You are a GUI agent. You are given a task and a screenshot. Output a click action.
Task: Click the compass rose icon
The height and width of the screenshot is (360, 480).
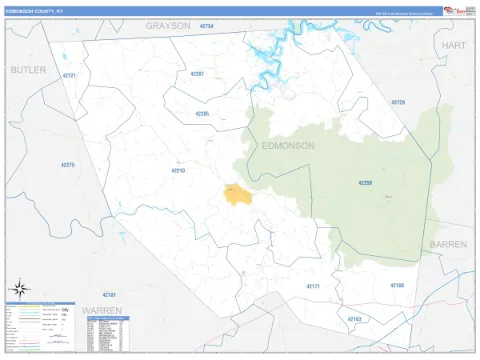pos(19,289)
